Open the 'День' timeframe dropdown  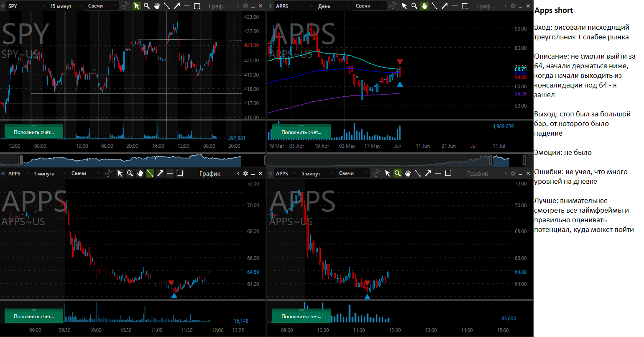[334, 6]
